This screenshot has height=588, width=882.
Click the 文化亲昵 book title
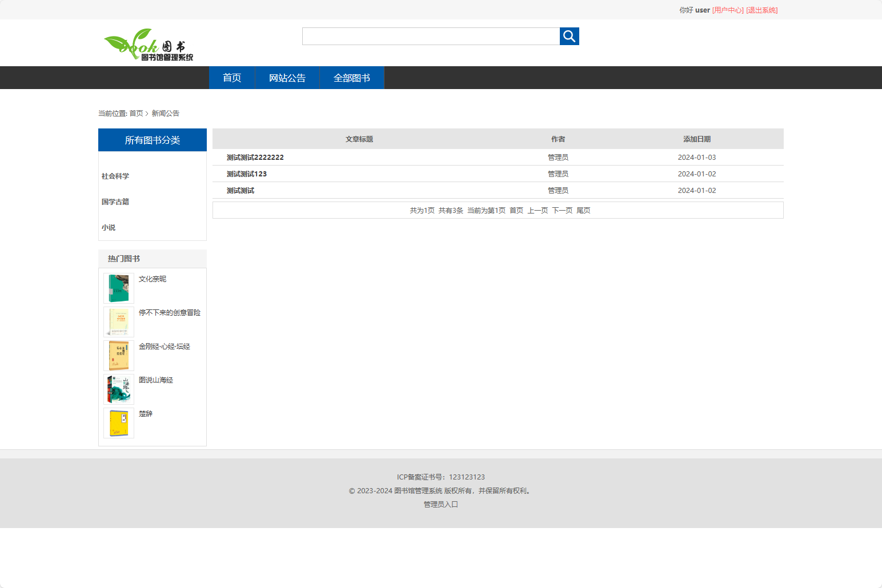point(153,279)
